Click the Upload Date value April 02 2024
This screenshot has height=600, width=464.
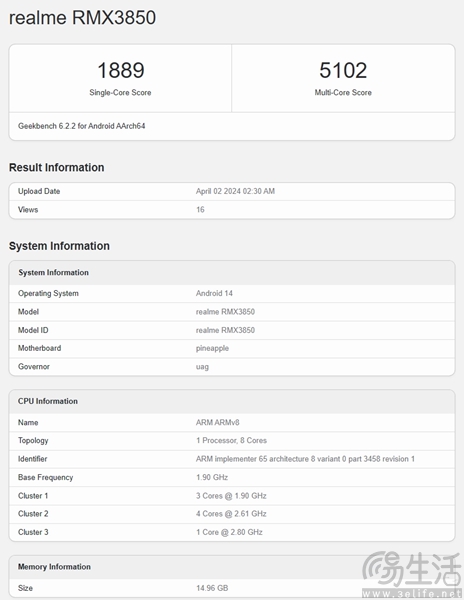(235, 191)
